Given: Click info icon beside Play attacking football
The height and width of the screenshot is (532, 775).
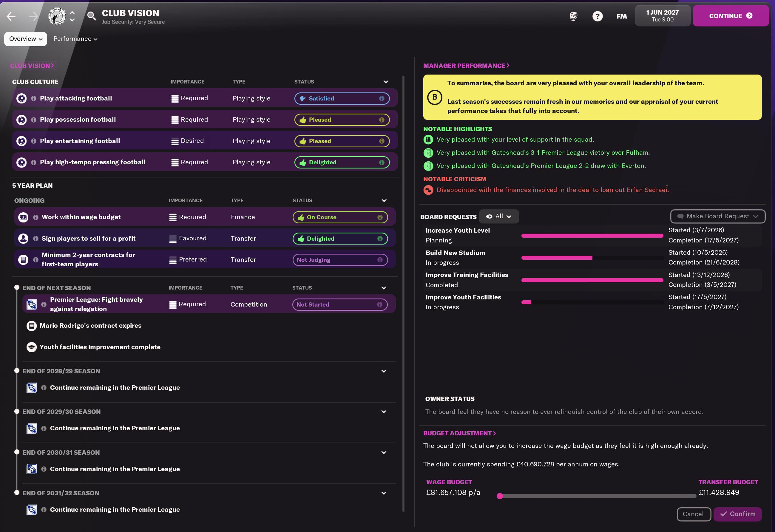Looking at the screenshot, I should [34, 98].
